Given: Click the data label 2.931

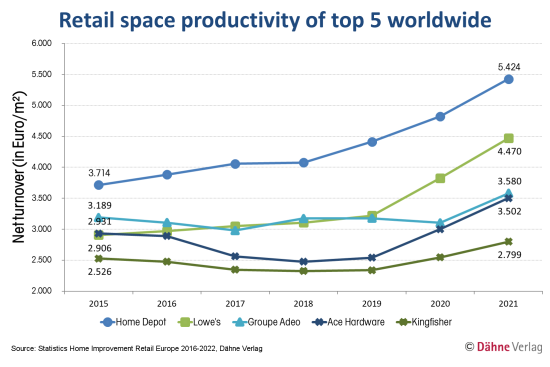Looking at the screenshot, I should click(x=100, y=222).
